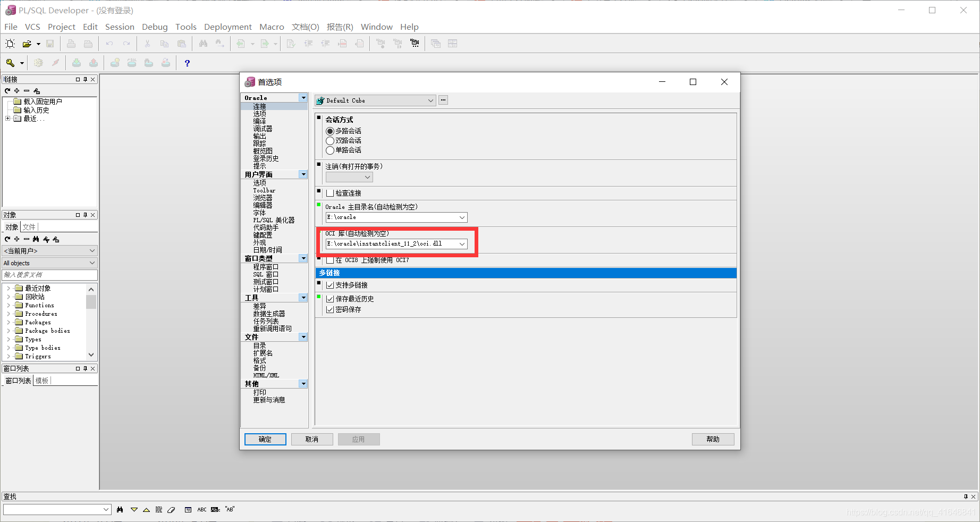Enable 检查连接 checkbox
The width and height of the screenshot is (980, 522).
[330, 193]
